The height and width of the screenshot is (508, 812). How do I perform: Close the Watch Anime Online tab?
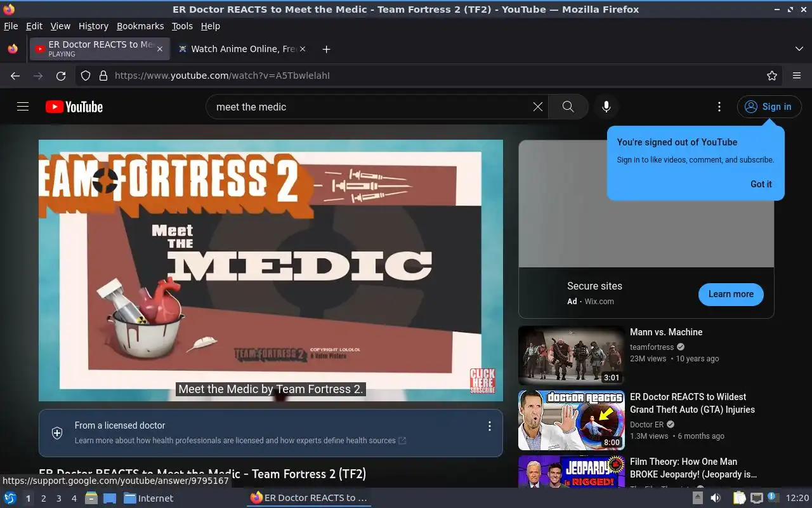[302, 49]
